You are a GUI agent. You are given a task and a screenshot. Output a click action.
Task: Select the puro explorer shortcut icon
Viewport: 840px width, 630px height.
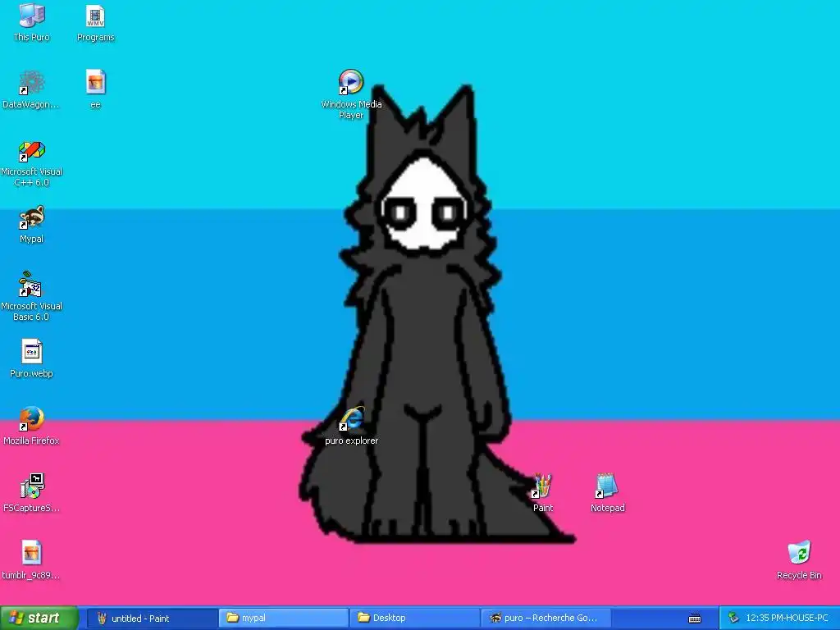tap(351, 426)
